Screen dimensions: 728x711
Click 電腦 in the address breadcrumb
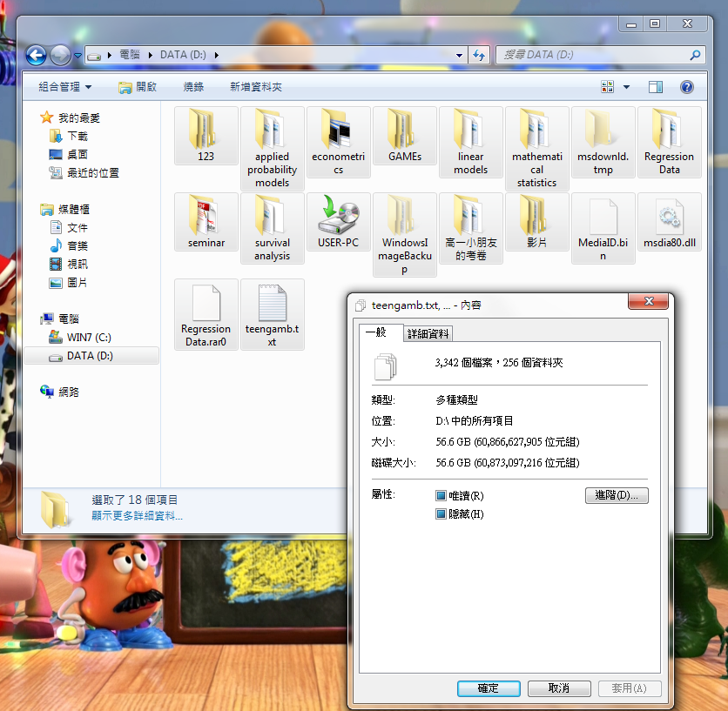coord(130,55)
